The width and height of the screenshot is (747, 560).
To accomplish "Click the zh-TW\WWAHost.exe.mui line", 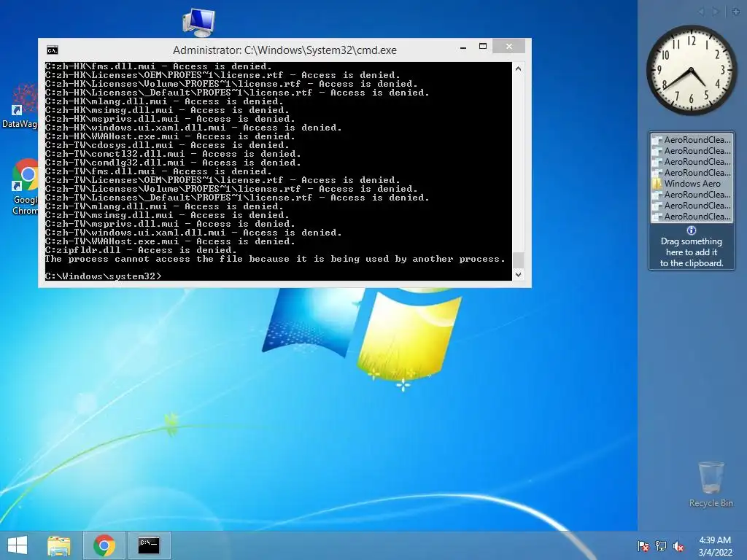I will click(170, 241).
